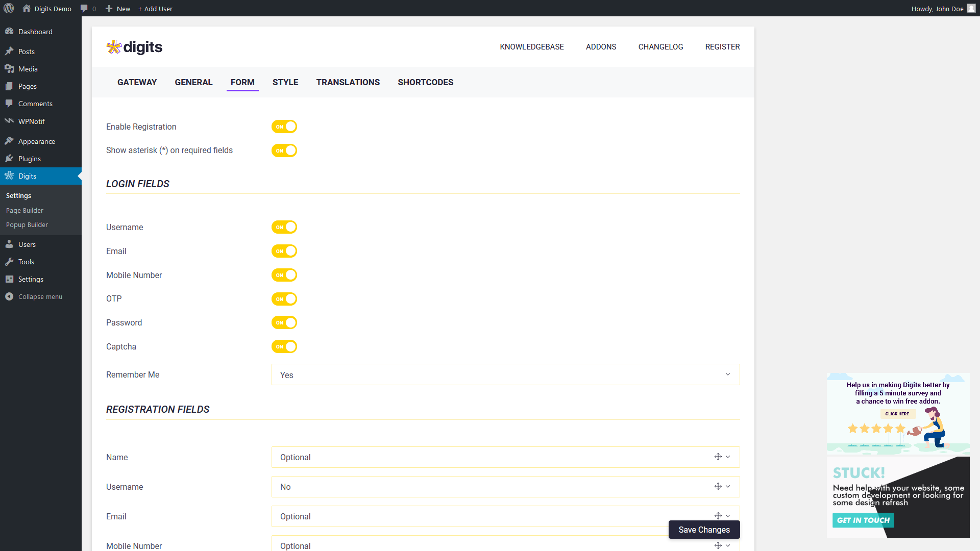
Task: Click the 'Howdy, John Doe' account text
Action: pyautogui.click(x=938, y=9)
